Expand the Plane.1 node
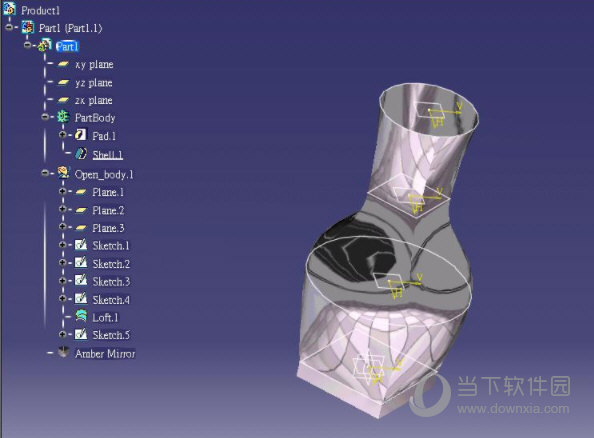The image size is (594, 438). [63, 191]
